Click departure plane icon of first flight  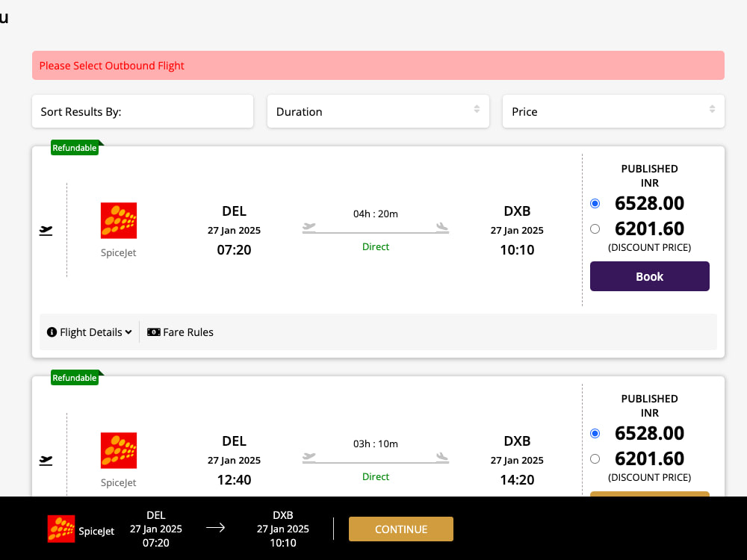[x=46, y=231]
